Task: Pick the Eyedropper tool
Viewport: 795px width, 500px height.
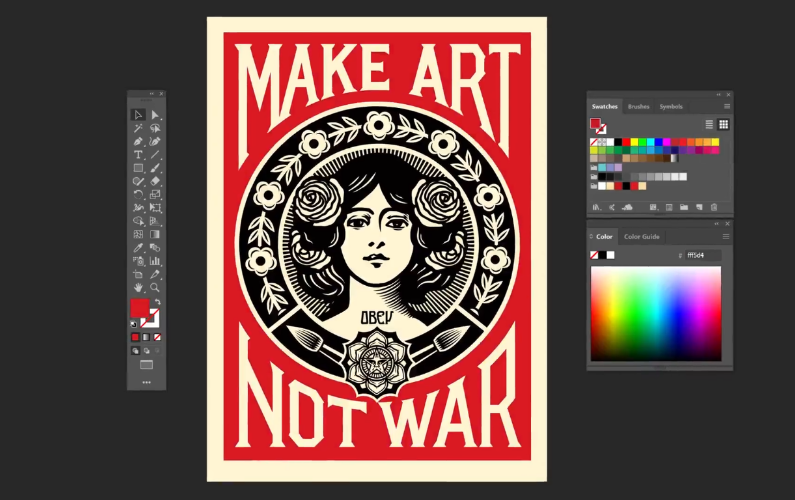Action: pos(138,247)
